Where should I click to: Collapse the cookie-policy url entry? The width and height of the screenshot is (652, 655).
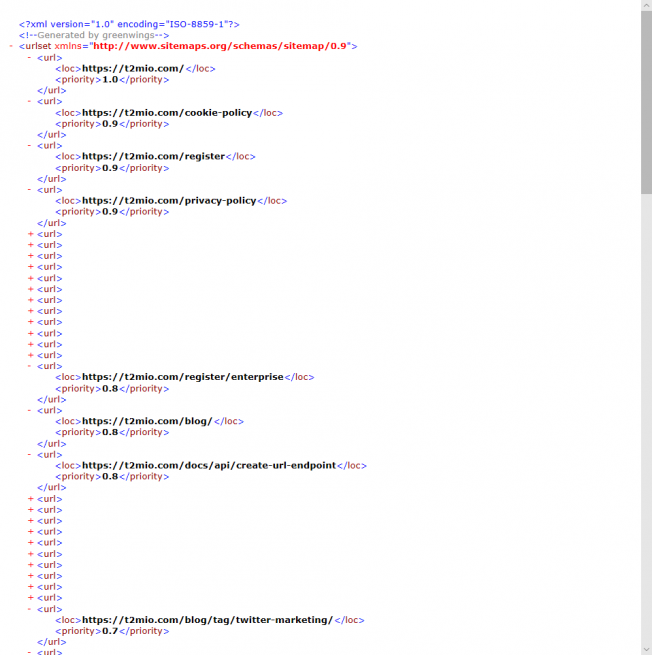click(29, 101)
